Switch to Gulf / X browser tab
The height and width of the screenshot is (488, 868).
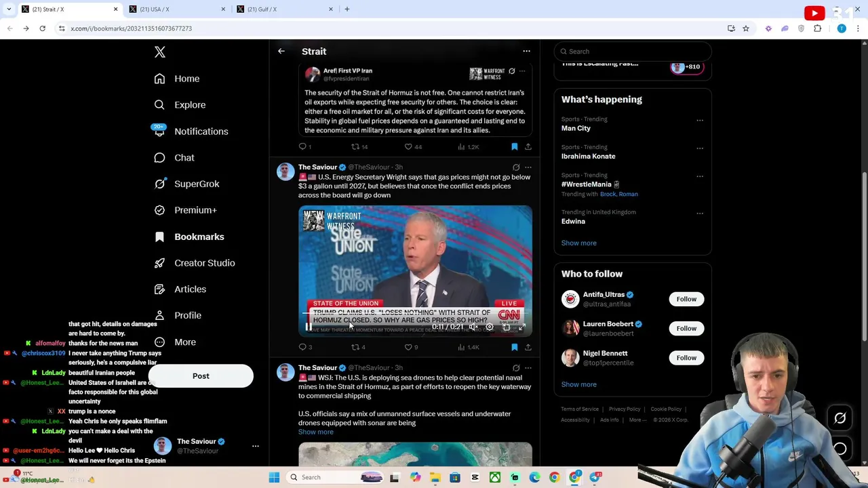(x=284, y=9)
